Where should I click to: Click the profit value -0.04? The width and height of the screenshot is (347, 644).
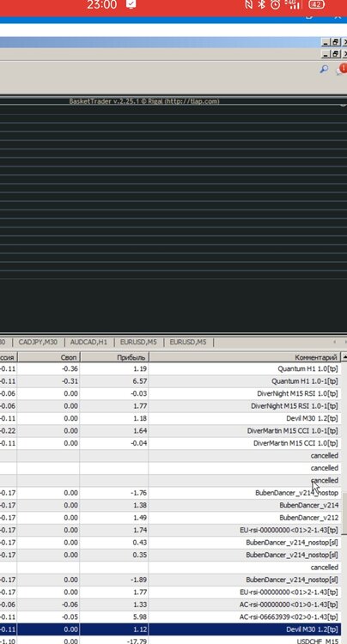pyautogui.click(x=138, y=443)
